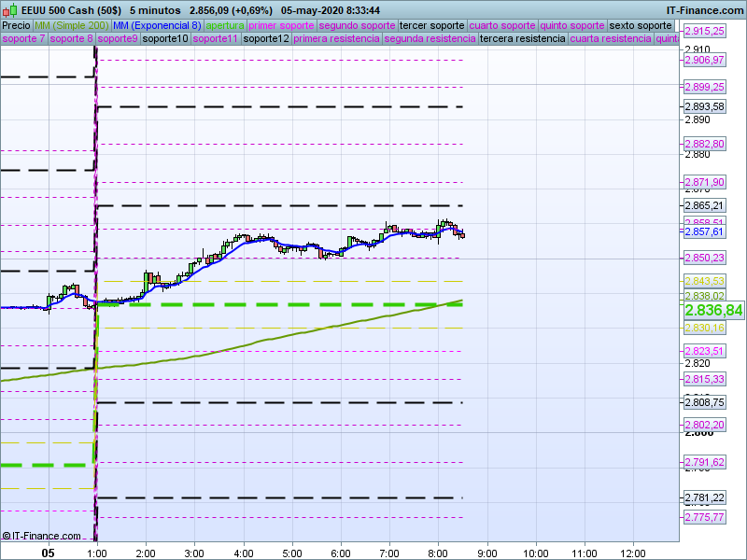Viewport: 747px width, 560px height.
Task: Click the 2.857,61 blue price label
Action: click(704, 231)
